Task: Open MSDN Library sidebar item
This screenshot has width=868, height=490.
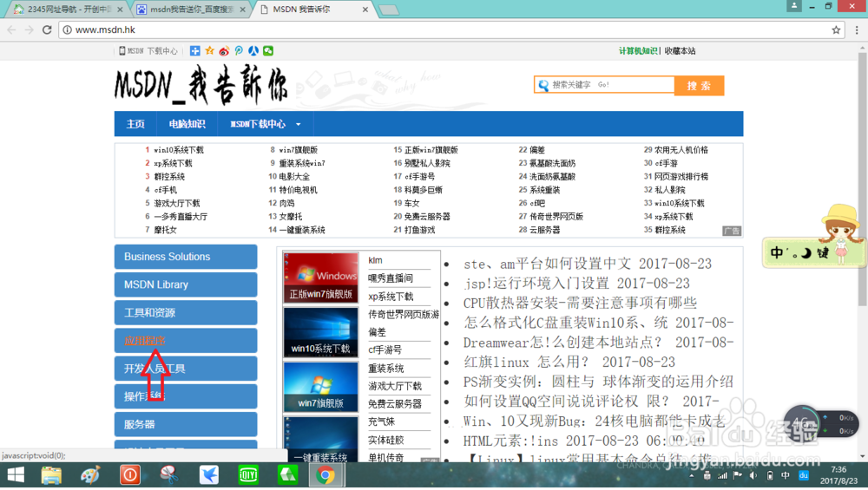Action: point(186,284)
